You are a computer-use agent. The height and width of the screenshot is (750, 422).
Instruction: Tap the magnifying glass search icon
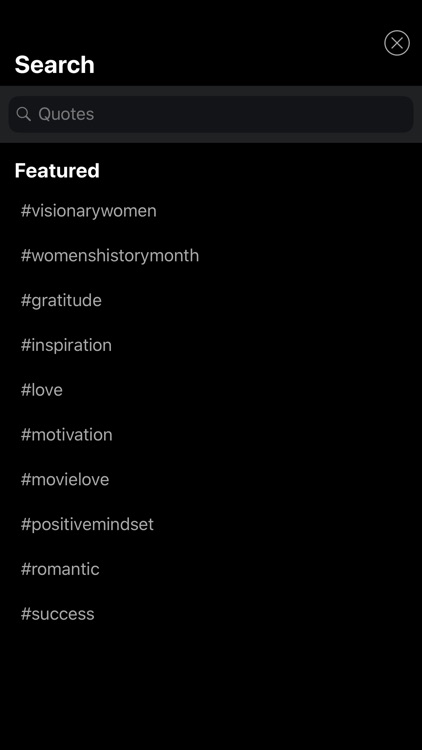click(x=23, y=114)
